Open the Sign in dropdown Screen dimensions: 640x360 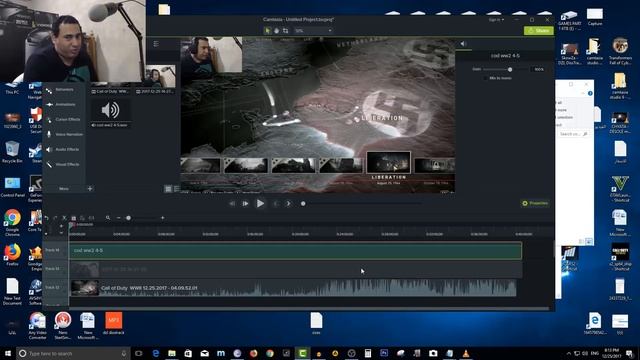(496, 20)
